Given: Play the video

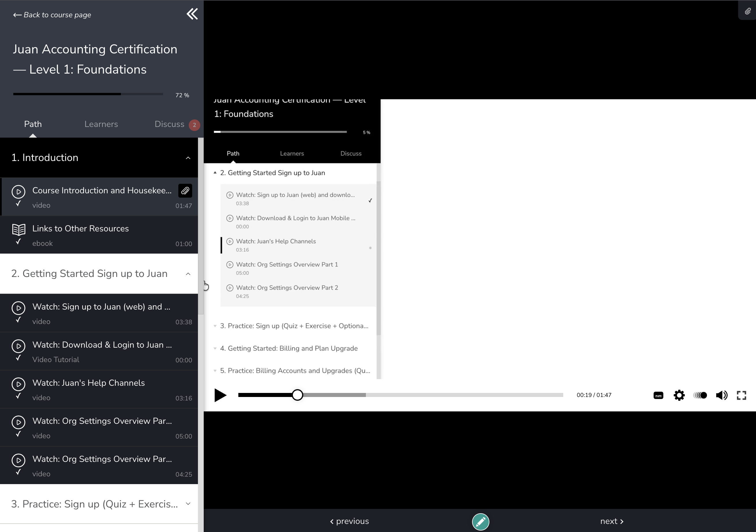Looking at the screenshot, I should coord(220,395).
